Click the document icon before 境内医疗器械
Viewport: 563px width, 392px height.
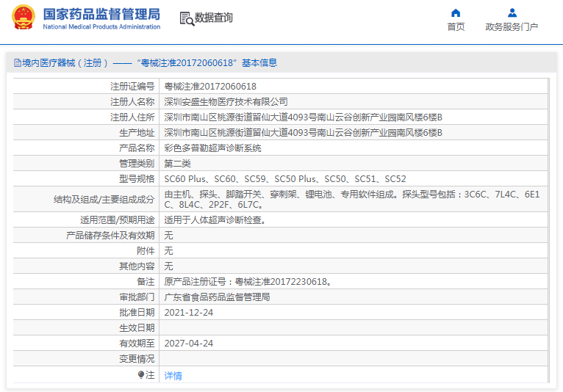pos(17,63)
